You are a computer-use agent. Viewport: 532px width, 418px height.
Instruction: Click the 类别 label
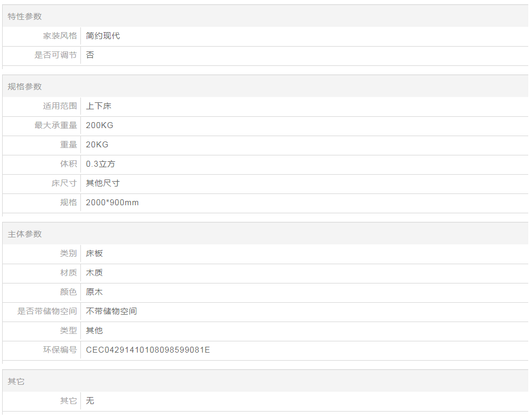point(69,253)
